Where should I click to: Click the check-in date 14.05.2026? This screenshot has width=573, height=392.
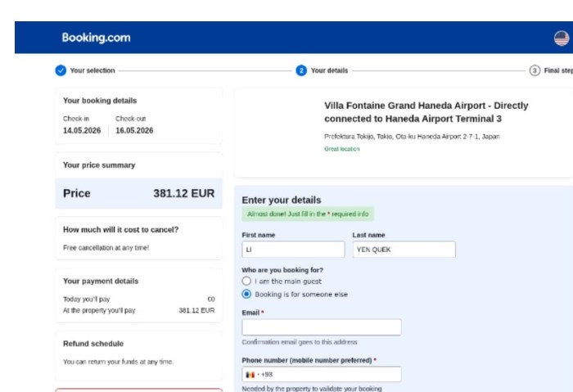click(x=82, y=130)
